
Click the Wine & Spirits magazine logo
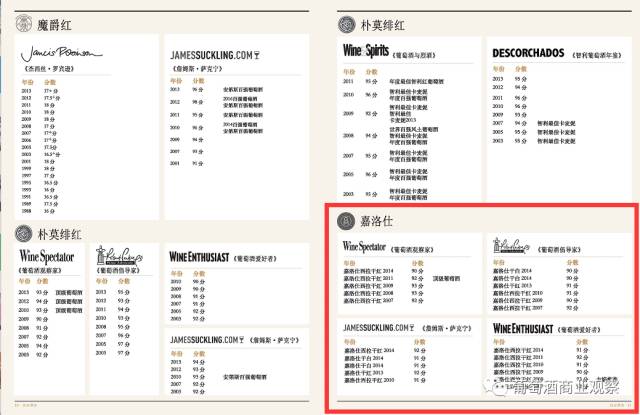click(x=366, y=50)
